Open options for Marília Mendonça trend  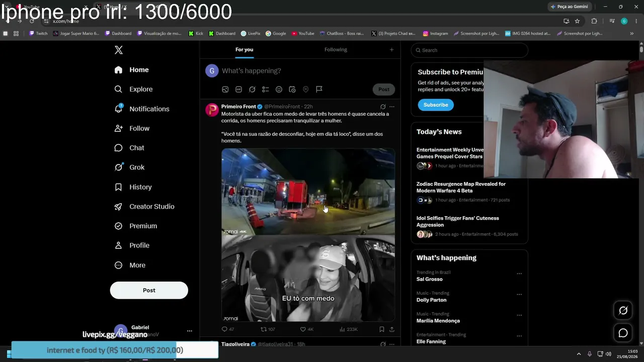519,315
